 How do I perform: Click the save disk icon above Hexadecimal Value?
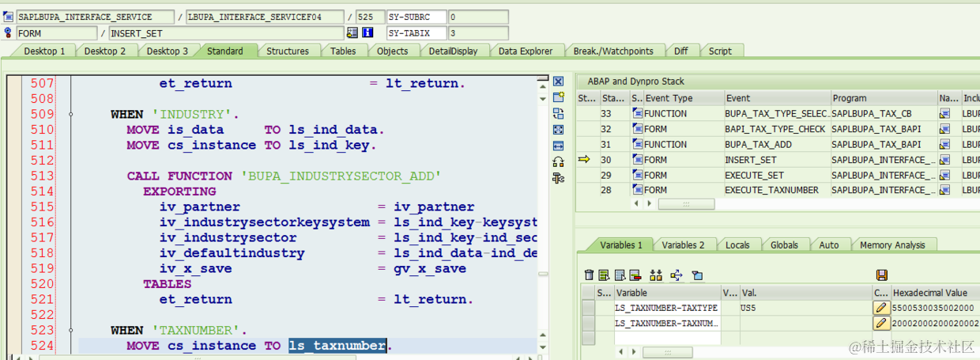[x=882, y=275]
